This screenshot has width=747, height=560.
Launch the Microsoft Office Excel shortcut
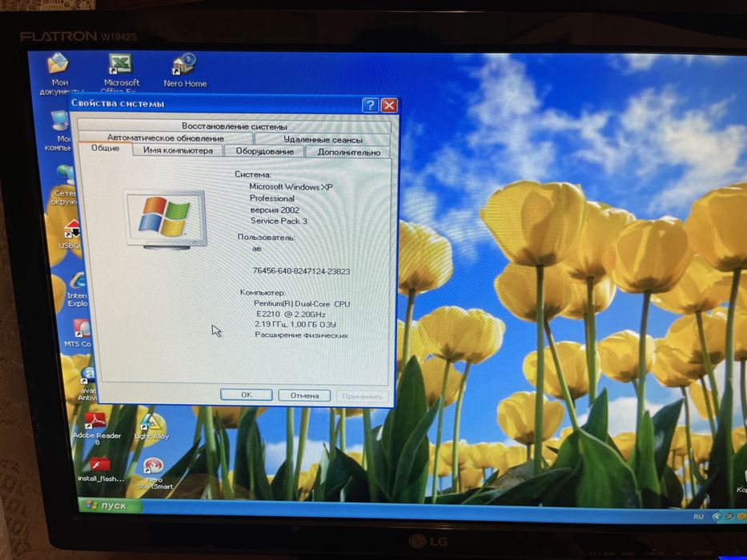pyautogui.click(x=121, y=72)
